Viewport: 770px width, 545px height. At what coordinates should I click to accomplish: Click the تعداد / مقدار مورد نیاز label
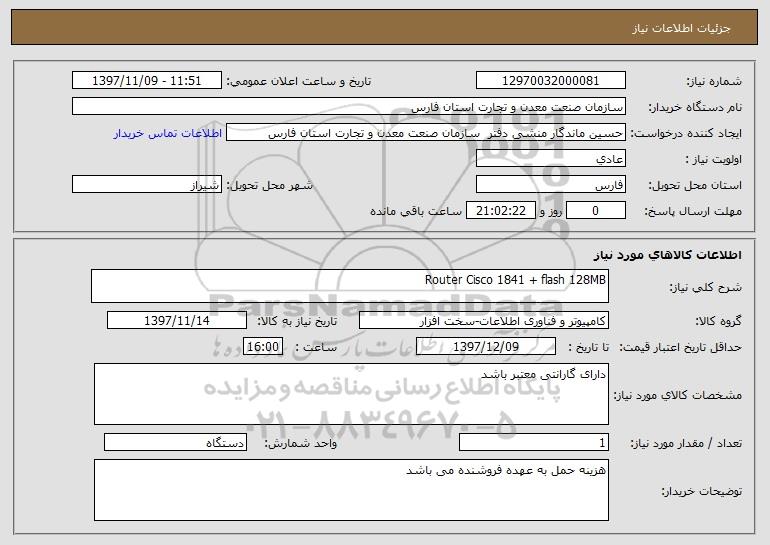(686, 443)
